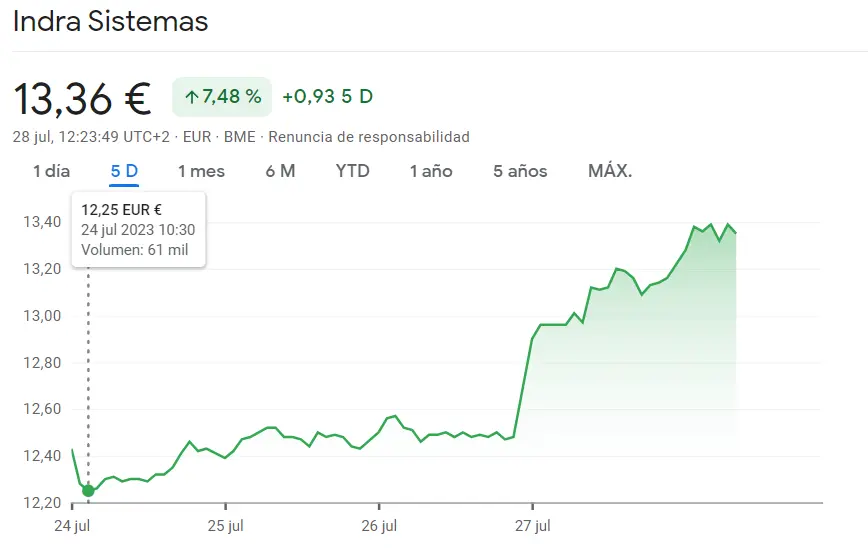Click the 7,48 % change badge
Screen dimensions: 868x551
pos(222,97)
